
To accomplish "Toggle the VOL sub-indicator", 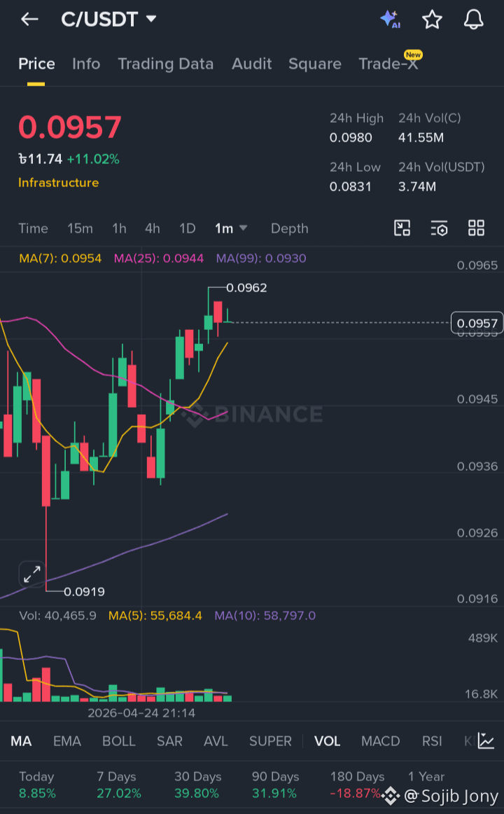I will (x=327, y=741).
